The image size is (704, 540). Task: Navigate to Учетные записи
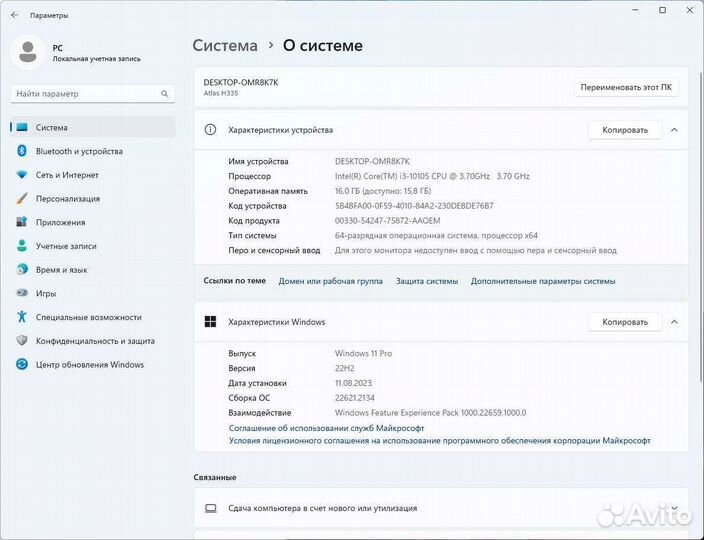point(92,246)
